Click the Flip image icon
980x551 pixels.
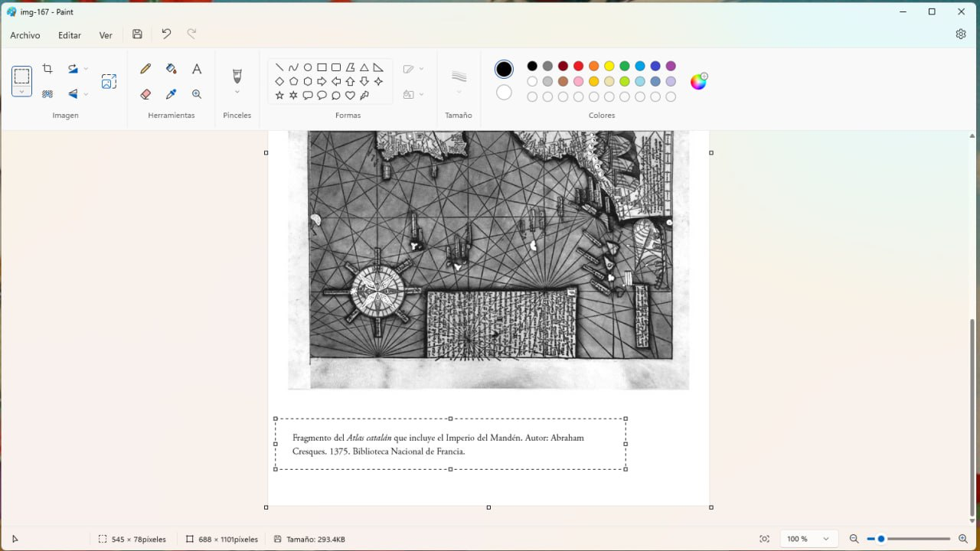point(73,94)
